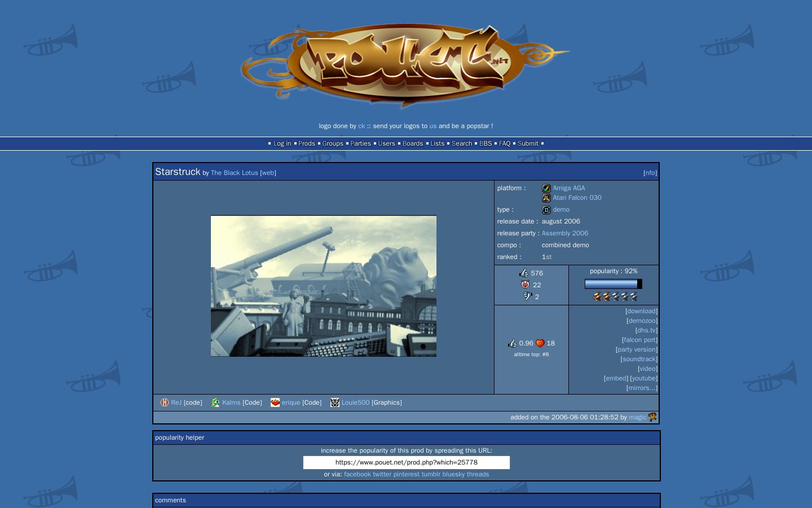Click the avatar icon next to magic
This screenshot has width=812, height=508.
(652, 417)
